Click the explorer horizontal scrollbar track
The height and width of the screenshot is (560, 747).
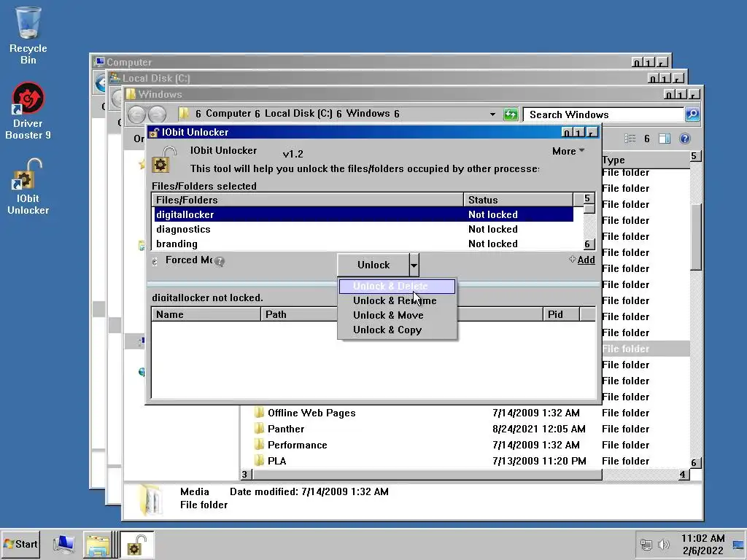click(x=639, y=474)
